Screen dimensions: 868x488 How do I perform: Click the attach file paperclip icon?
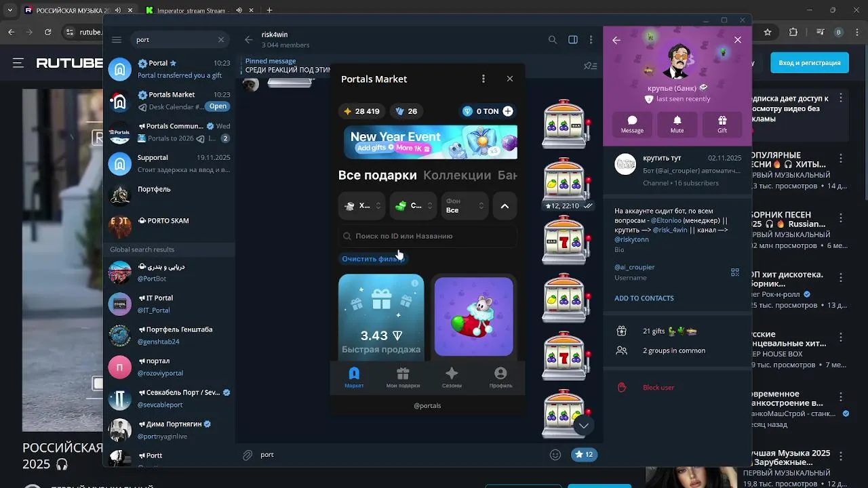(248, 455)
